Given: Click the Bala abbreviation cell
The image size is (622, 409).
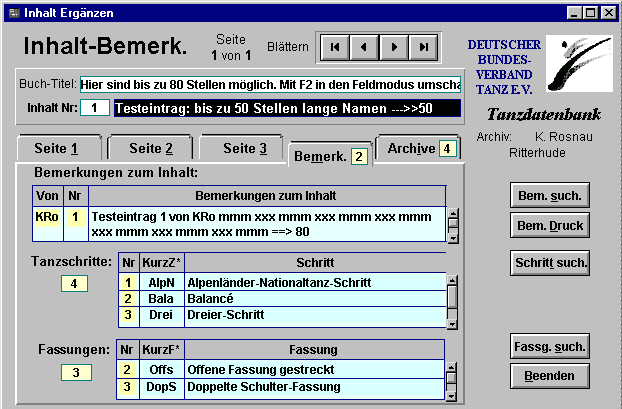Looking at the screenshot, I should tap(161, 299).
